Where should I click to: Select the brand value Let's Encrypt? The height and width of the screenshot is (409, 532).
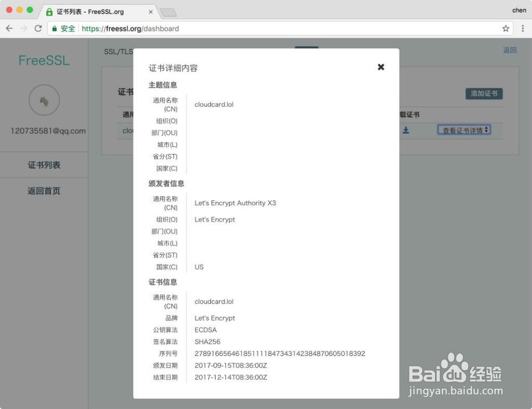tap(215, 318)
